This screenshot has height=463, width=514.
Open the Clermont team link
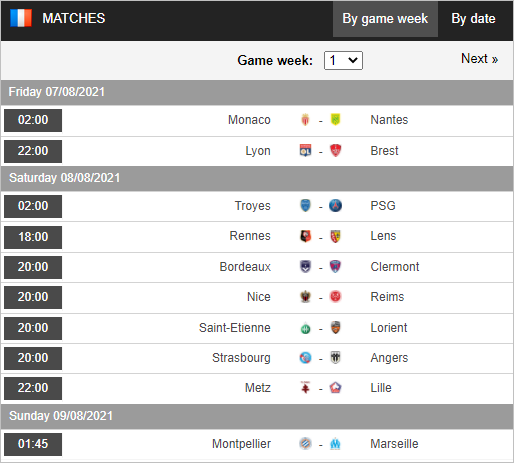point(395,267)
